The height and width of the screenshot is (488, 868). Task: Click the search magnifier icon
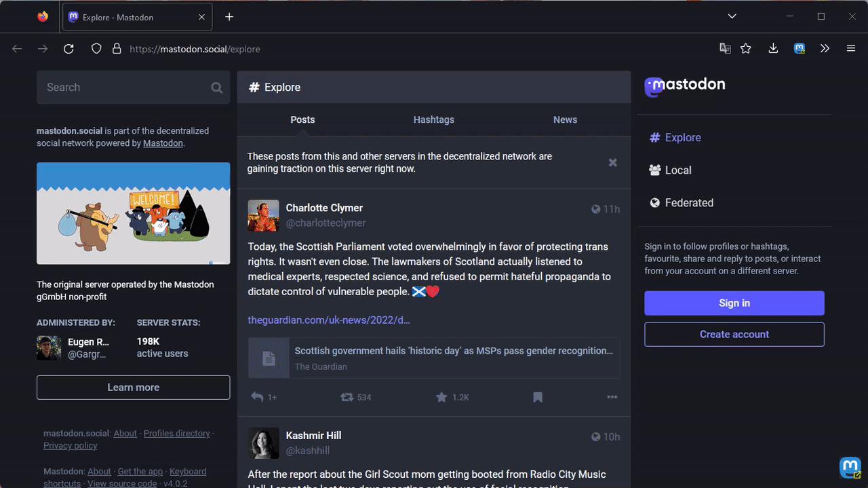216,88
